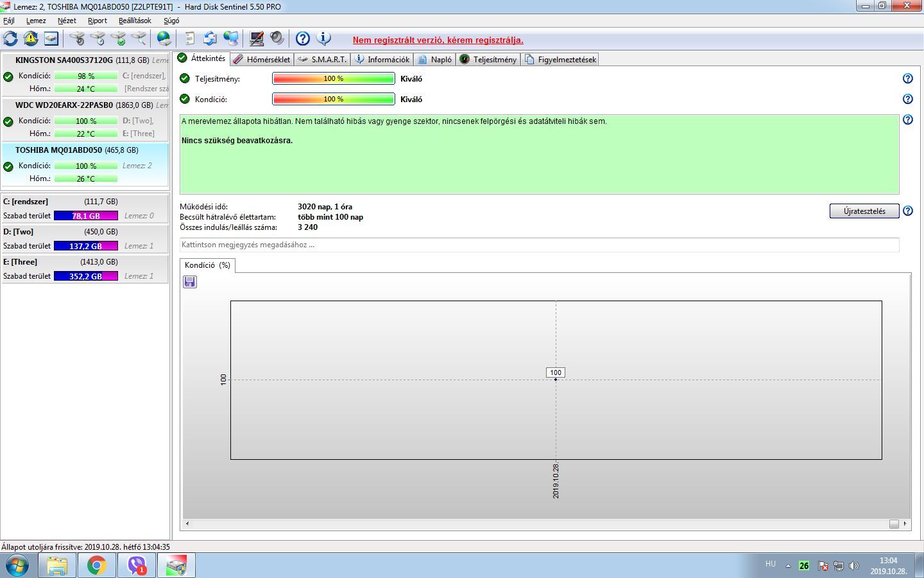
Task: Select the KINGSTON SA400S37120G disk
Action: coord(85,74)
